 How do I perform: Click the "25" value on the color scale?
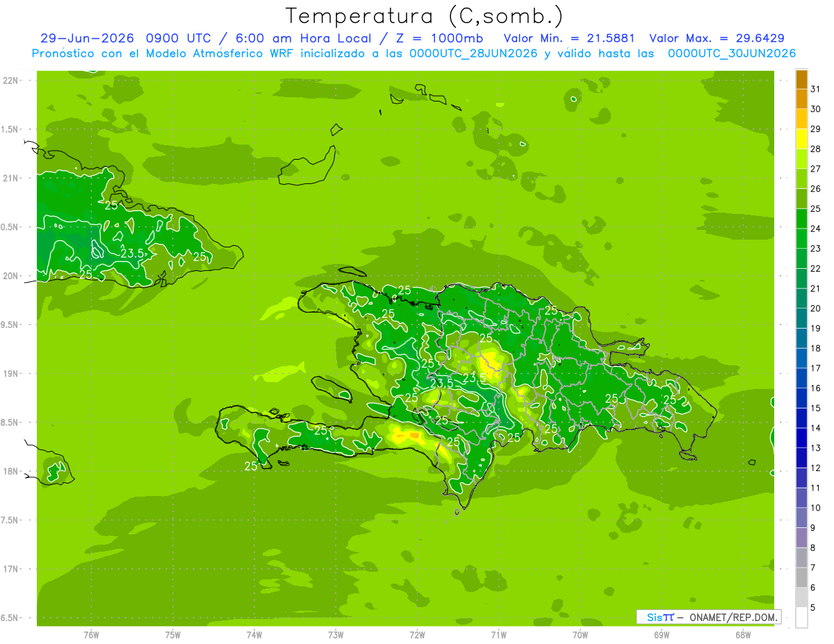click(816, 208)
